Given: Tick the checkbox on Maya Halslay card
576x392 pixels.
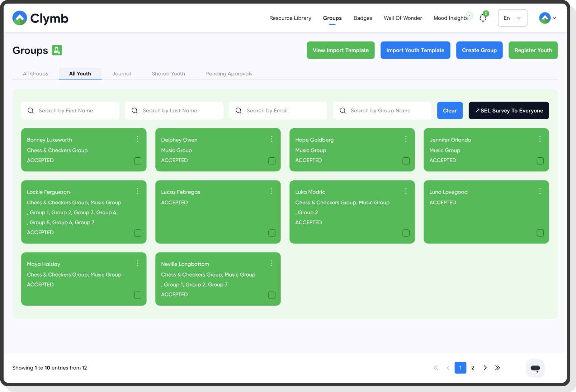Looking at the screenshot, I should pyautogui.click(x=138, y=295).
